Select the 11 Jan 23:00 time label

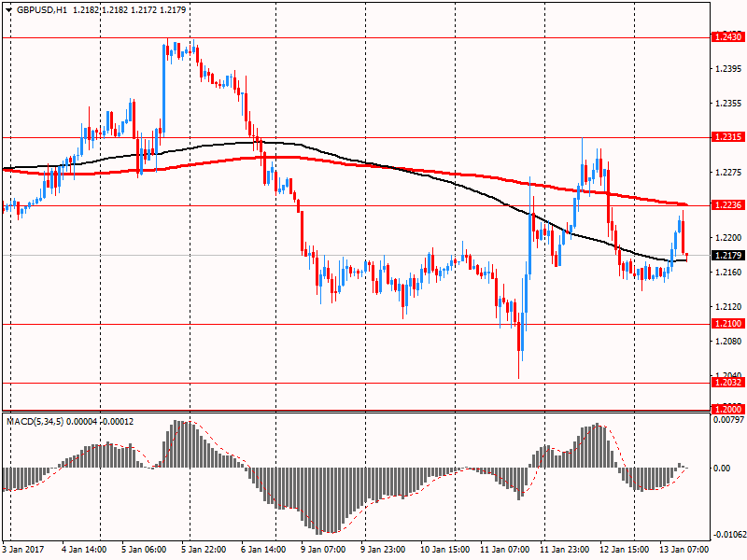565,550
